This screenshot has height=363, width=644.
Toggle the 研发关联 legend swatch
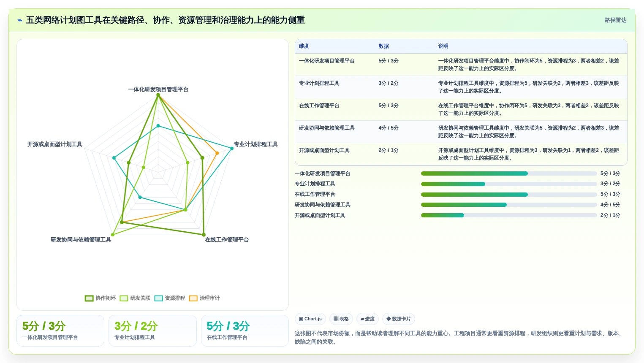pyautogui.click(x=124, y=298)
